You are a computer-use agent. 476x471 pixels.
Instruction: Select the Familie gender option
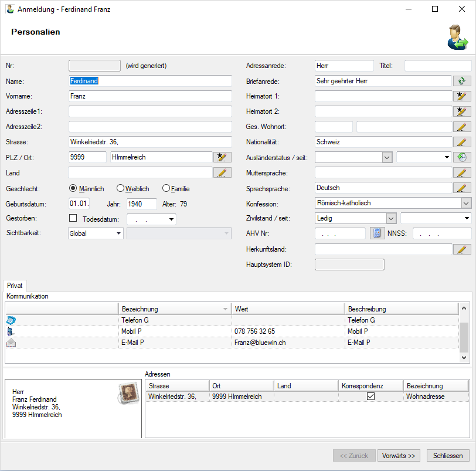click(x=166, y=188)
